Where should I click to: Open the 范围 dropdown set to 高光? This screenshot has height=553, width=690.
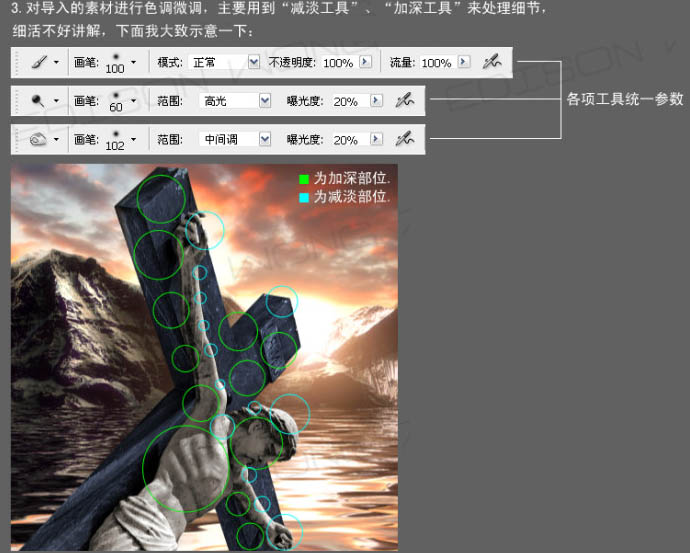coord(235,101)
